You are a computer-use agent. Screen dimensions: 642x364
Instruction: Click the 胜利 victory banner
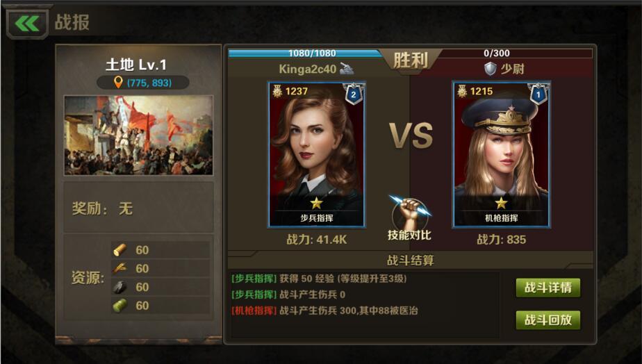point(410,61)
